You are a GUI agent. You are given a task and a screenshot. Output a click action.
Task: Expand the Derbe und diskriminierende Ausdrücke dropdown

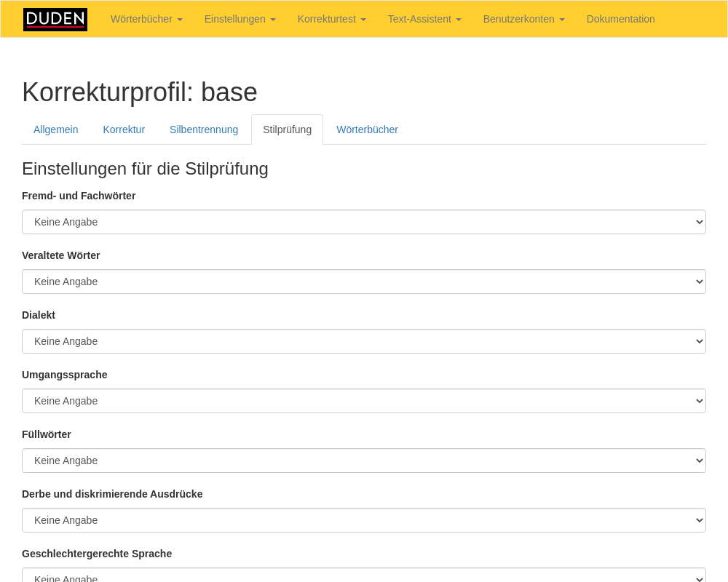[364, 520]
